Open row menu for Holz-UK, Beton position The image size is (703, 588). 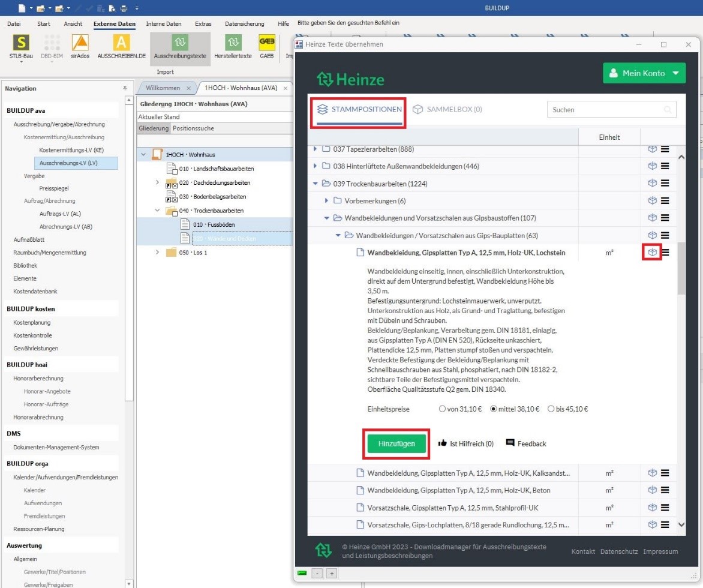[x=665, y=490]
